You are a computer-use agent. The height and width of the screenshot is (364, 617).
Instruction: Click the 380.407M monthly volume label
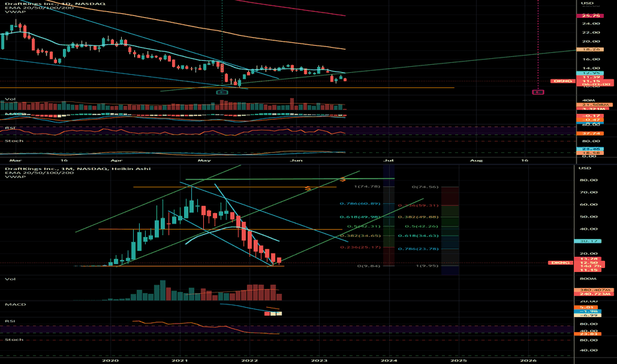[x=594, y=290]
